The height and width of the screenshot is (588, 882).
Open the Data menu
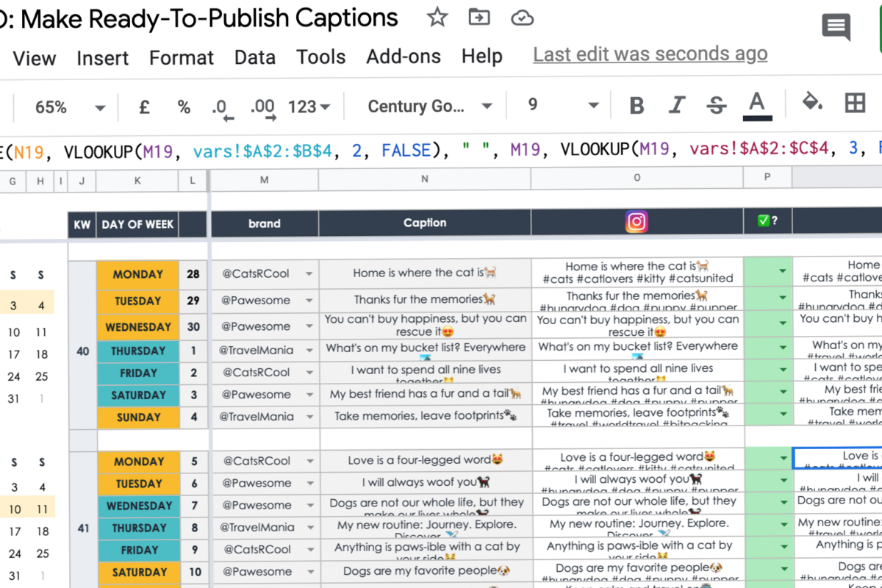tap(255, 57)
